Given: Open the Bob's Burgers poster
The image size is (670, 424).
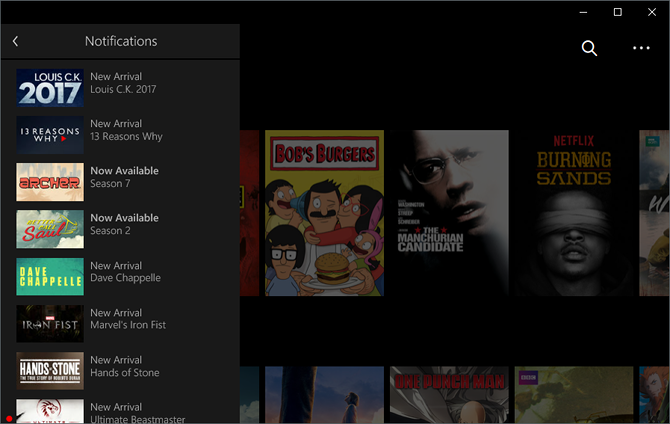Looking at the screenshot, I should click(x=324, y=213).
